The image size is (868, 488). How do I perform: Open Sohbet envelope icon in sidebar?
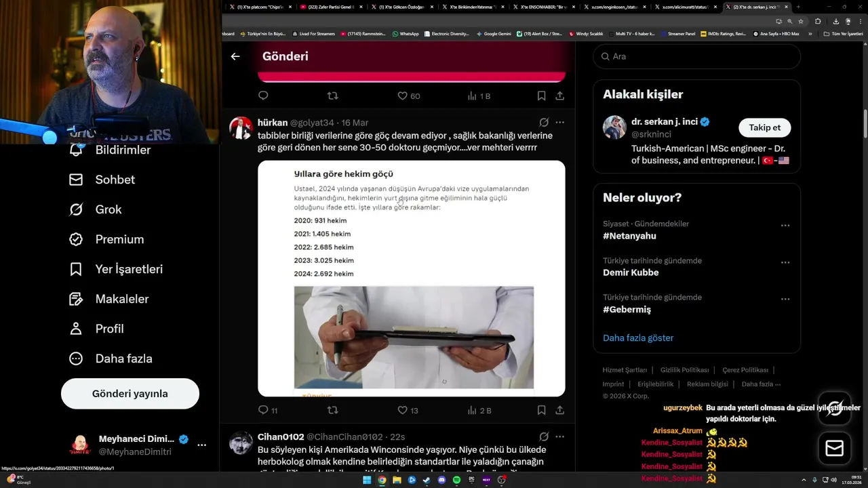click(x=76, y=180)
